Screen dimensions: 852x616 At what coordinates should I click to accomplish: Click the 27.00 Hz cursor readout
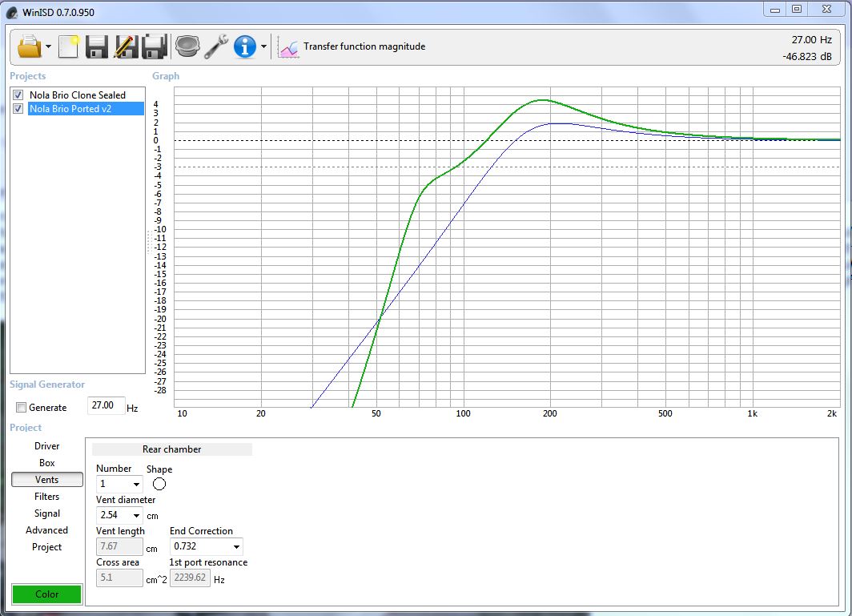tap(811, 40)
